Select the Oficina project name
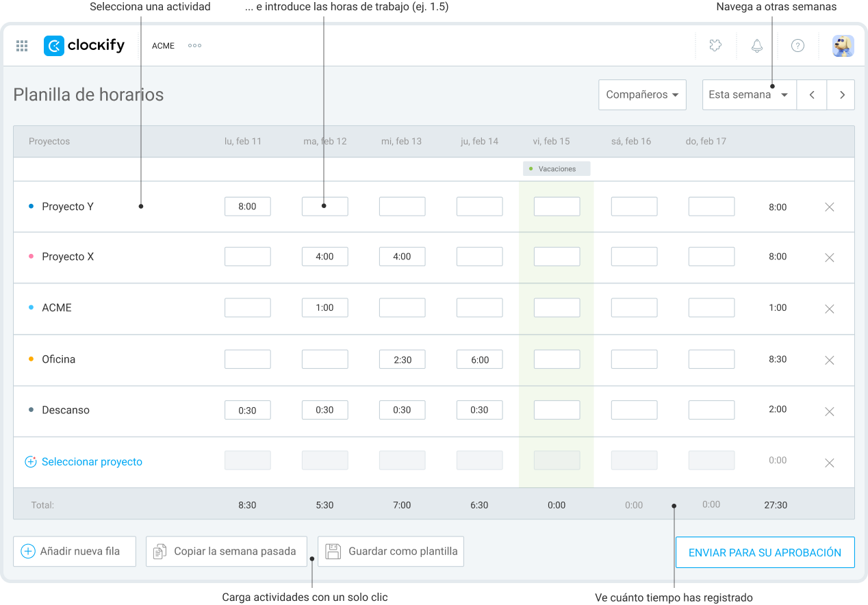 [x=59, y=359]
